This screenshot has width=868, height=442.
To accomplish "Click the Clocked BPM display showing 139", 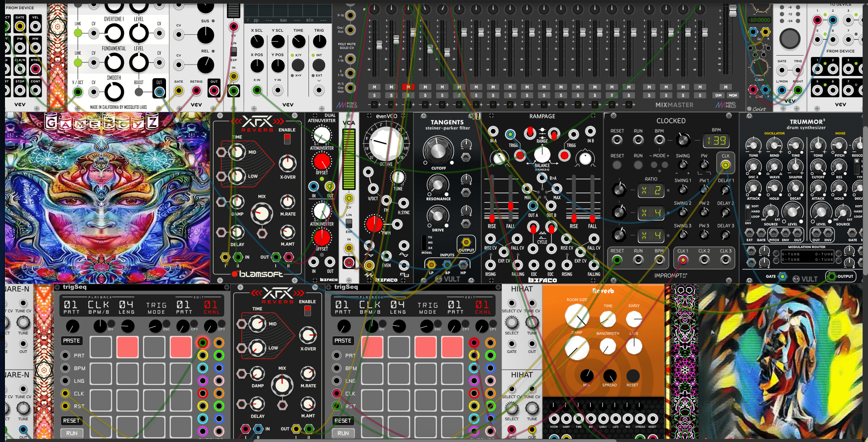I will point(716,141).
